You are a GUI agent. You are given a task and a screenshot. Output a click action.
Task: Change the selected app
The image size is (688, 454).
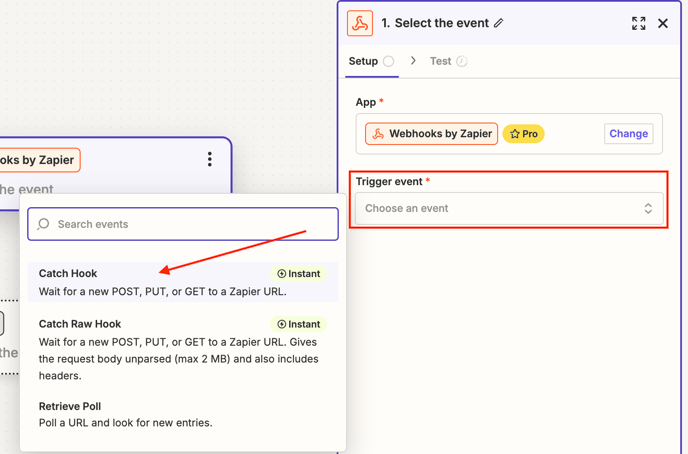pos(628,134)
